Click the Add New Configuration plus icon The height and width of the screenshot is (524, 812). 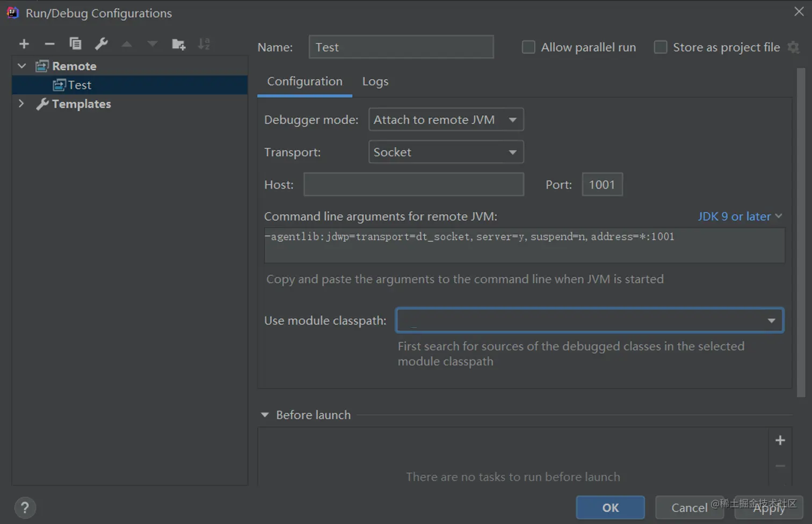[x=24, y=44]
